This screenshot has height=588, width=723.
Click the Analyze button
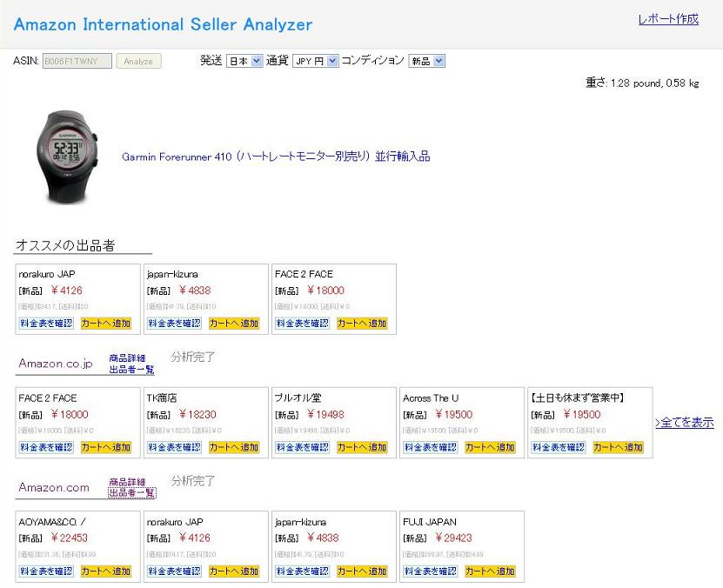pos(138,61)
